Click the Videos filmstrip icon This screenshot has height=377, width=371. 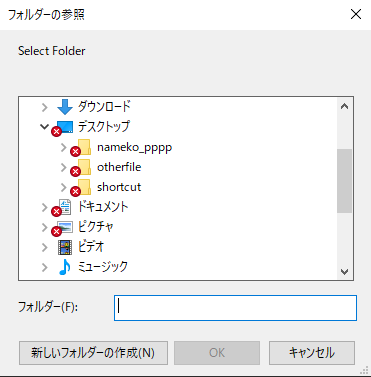tap(65, 247)
